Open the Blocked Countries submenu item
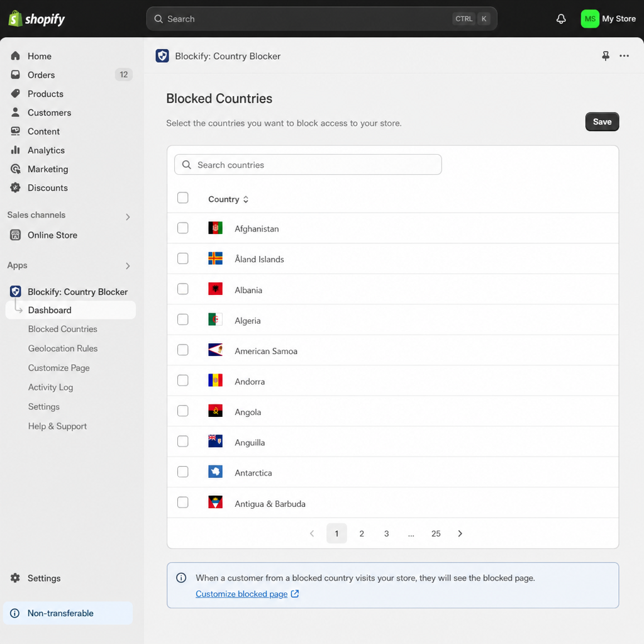644x644 pixels. click(x=62, y=329)
